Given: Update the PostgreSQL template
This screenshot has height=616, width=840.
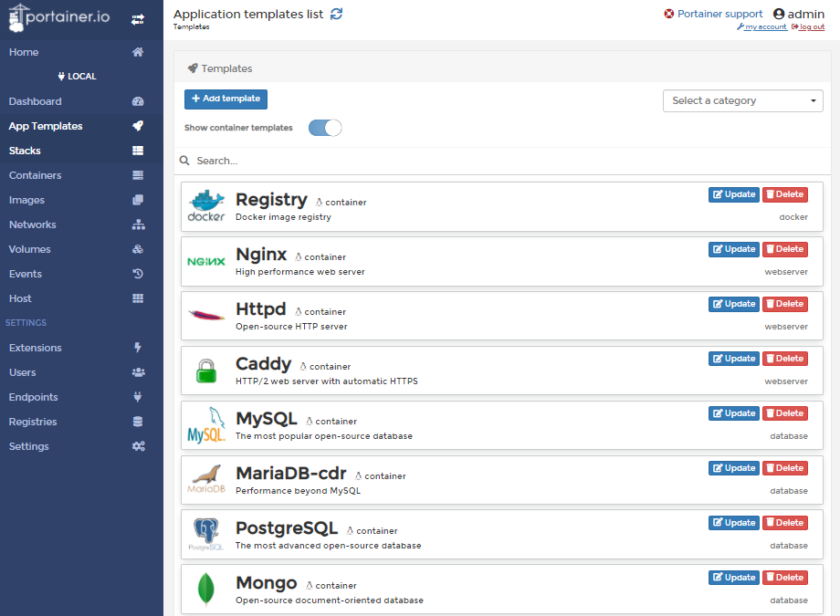Looking at the screenshot, I should 734,523.
